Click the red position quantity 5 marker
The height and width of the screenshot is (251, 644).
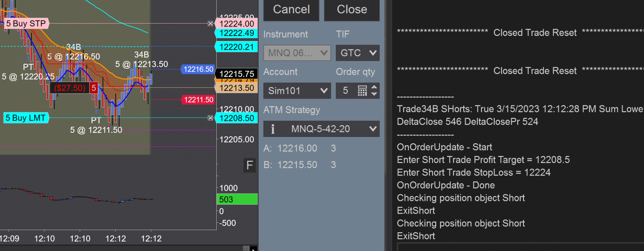pos(94,88)
